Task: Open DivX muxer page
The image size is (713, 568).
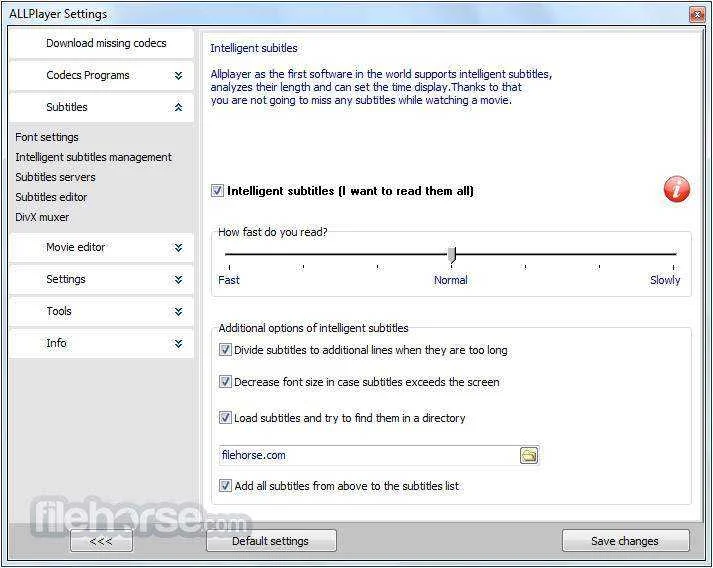Action: [x=42, y=217]
